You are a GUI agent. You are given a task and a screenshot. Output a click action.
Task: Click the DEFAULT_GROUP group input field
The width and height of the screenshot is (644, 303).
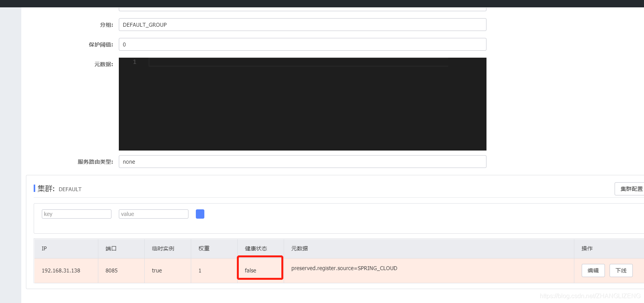pos(302,25)
